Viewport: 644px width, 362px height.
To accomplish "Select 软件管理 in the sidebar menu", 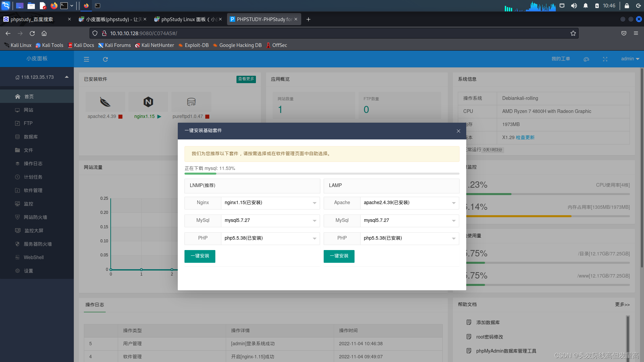I will (x=33, y=190).
